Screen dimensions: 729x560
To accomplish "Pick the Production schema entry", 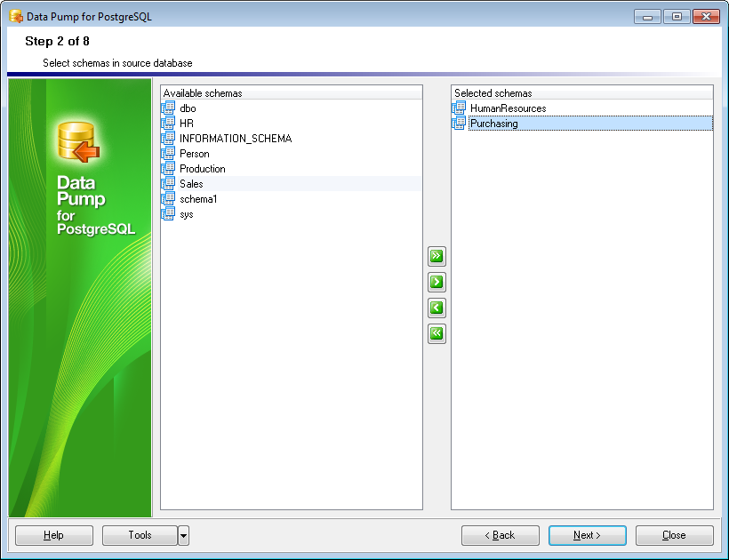I will 202,169.
